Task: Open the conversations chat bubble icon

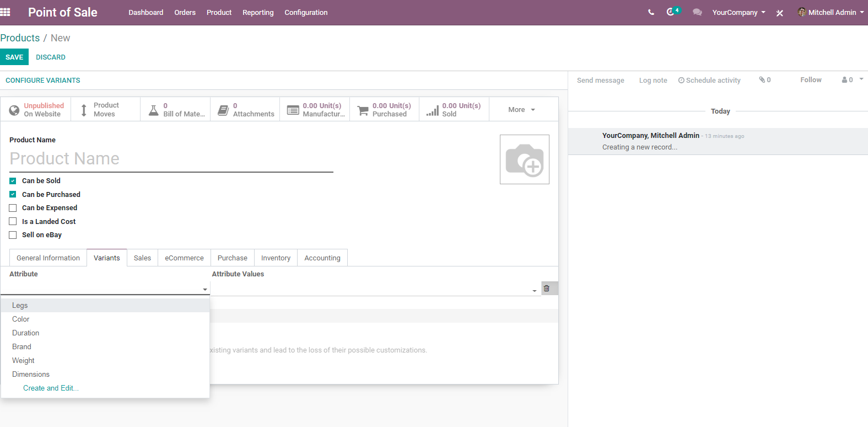Action: point(697,12)
